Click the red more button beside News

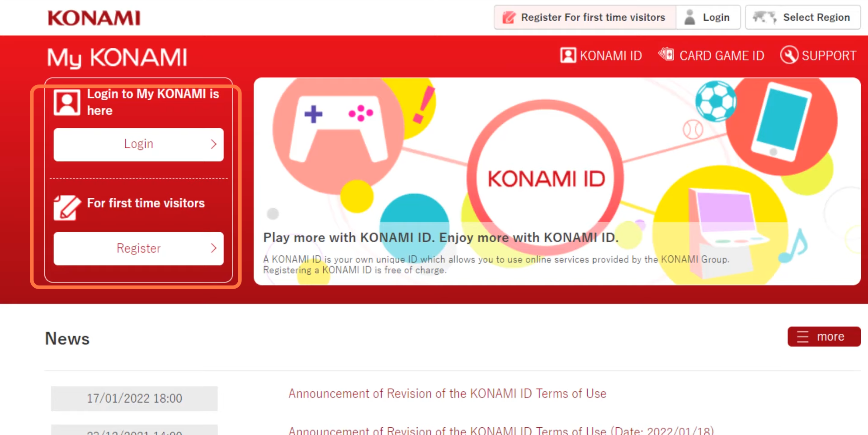pos(824,337)
